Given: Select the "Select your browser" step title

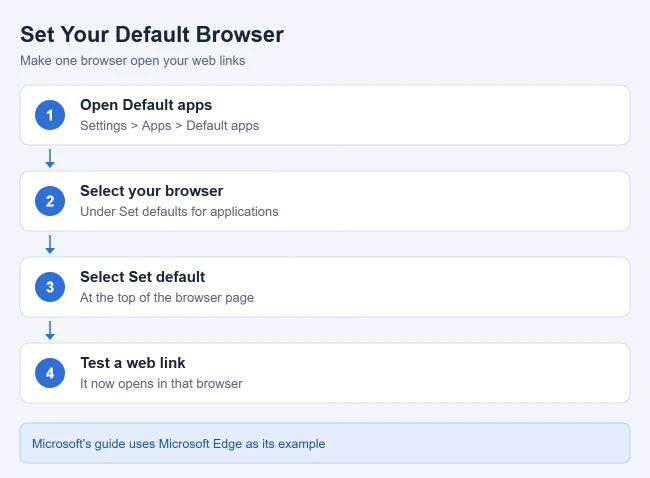Looking at the screenshot, I should [152, 191].
